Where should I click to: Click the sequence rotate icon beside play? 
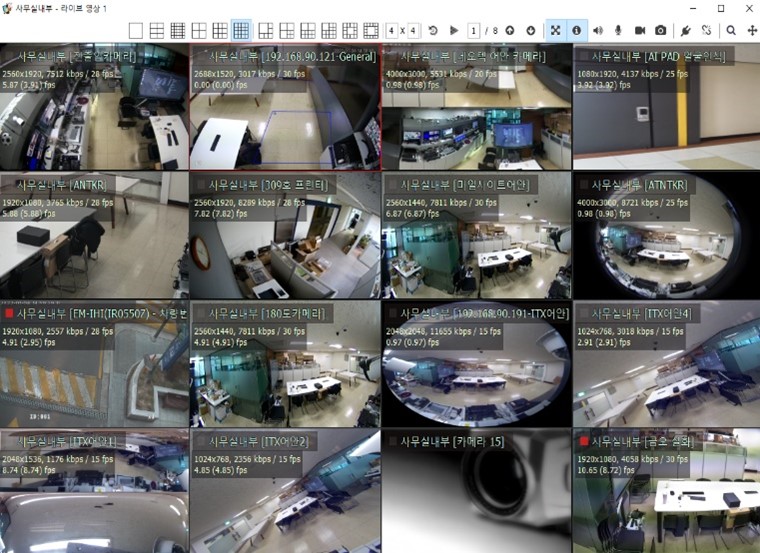coord(432,31)
